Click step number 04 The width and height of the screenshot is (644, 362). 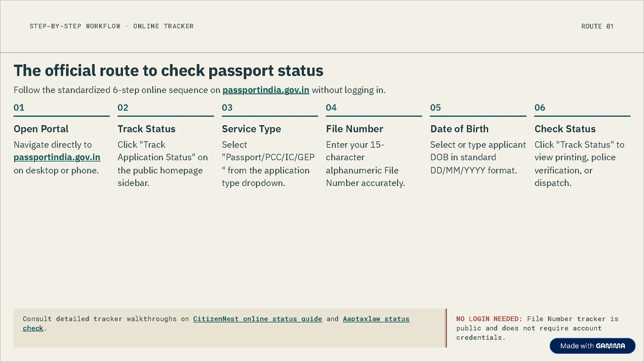[331, 108]
